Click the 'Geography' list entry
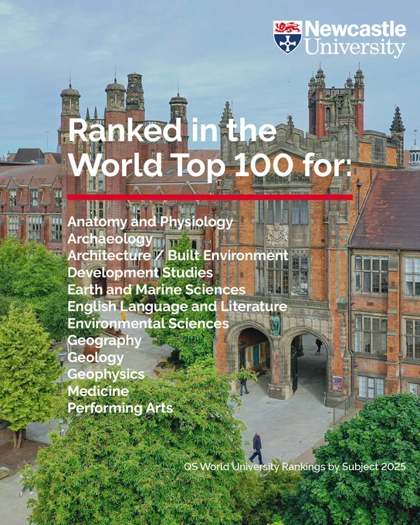 pyautogui.click(x=104, y=340)
